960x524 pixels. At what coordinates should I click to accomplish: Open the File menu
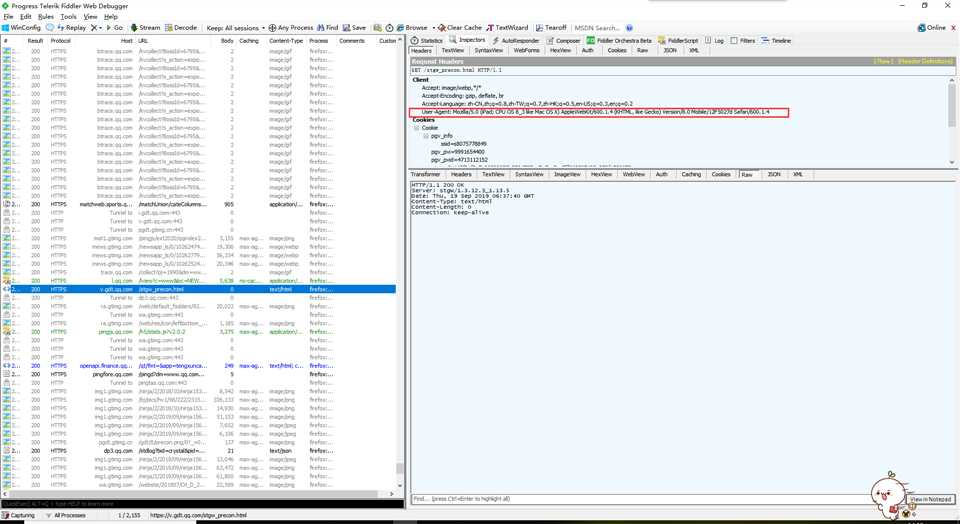point(8,17)
